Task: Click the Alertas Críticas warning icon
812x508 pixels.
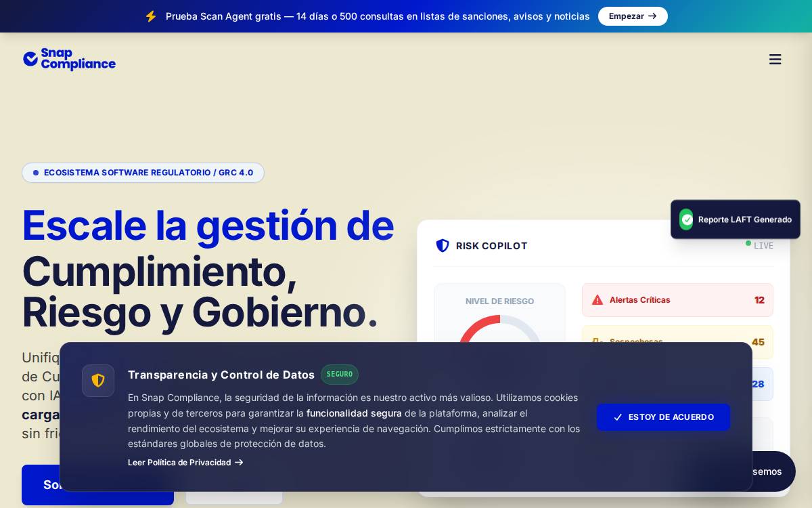Action: [x=597, y=300]
